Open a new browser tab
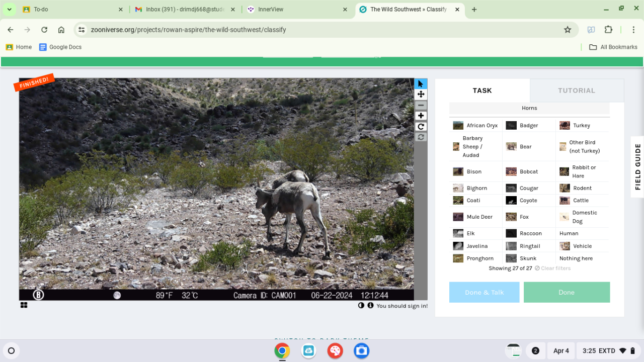644x362 pixels. tap(474, 10)
